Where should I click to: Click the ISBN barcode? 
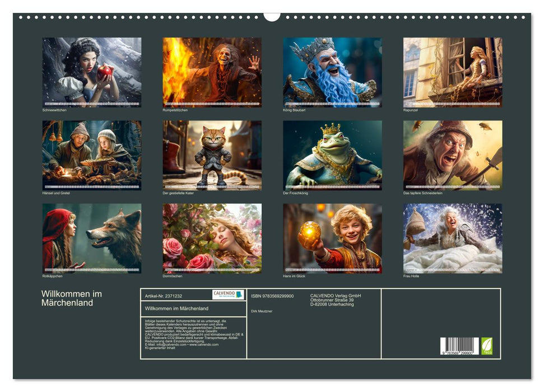tap(459, 346)
